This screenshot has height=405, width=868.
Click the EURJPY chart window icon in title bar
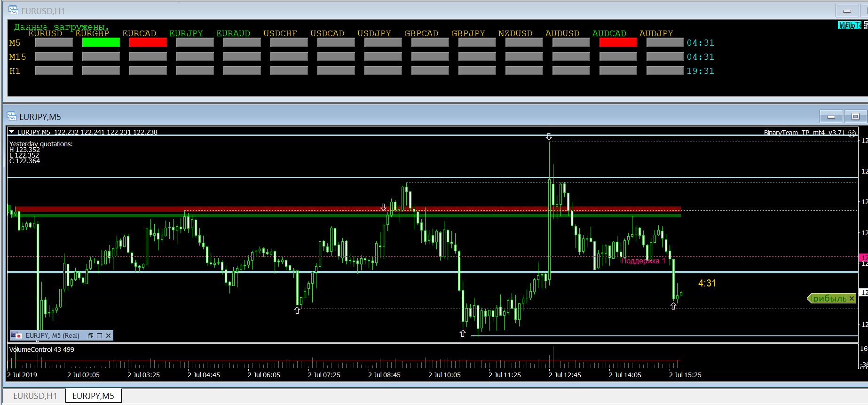[x=12, y=117]
